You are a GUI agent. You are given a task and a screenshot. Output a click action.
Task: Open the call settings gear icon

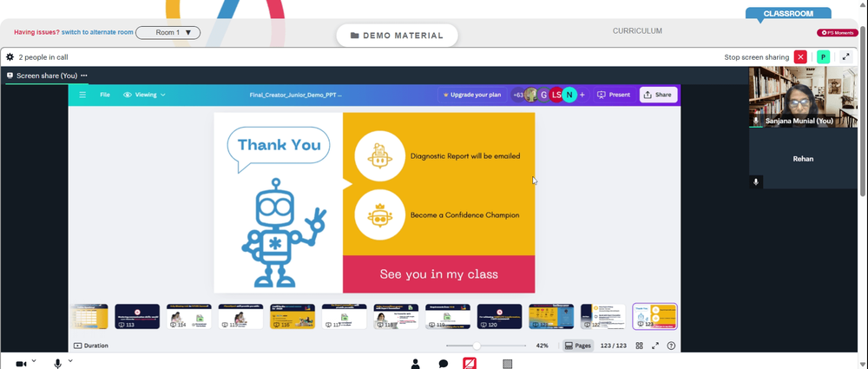coord(10,57)
